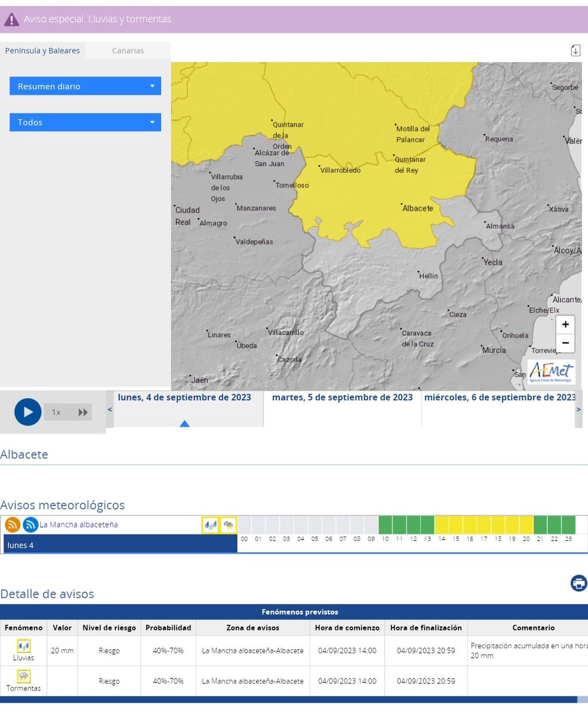Click the yellow hour 14 warning cell

[441, 525]
